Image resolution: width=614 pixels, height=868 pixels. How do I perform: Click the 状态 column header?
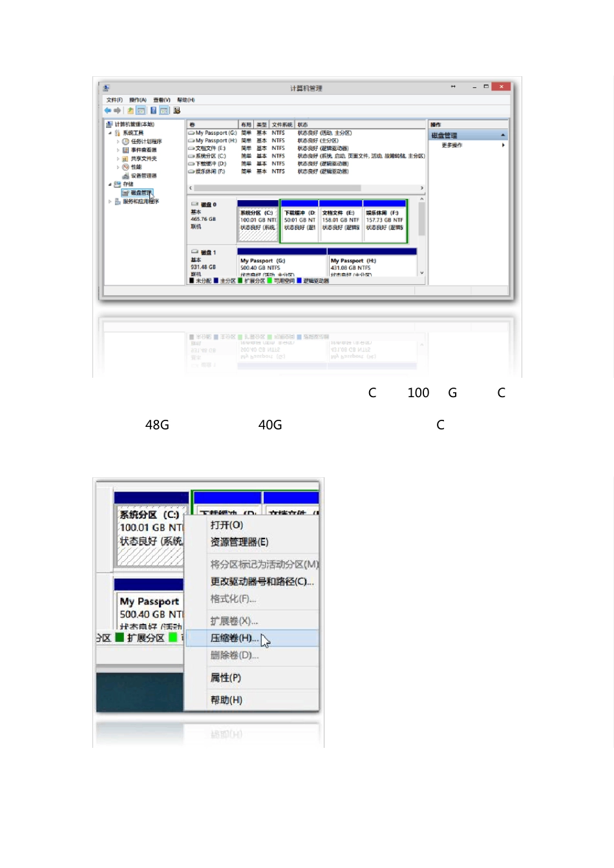pos(360,125)
